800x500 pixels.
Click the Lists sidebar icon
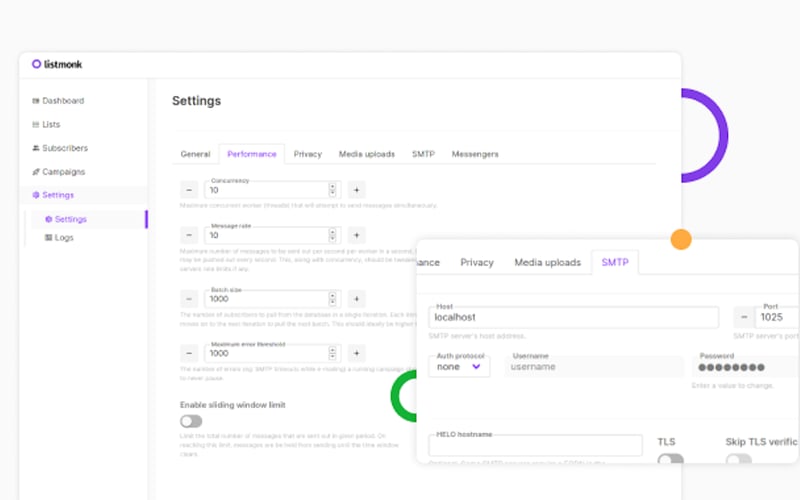35,124
